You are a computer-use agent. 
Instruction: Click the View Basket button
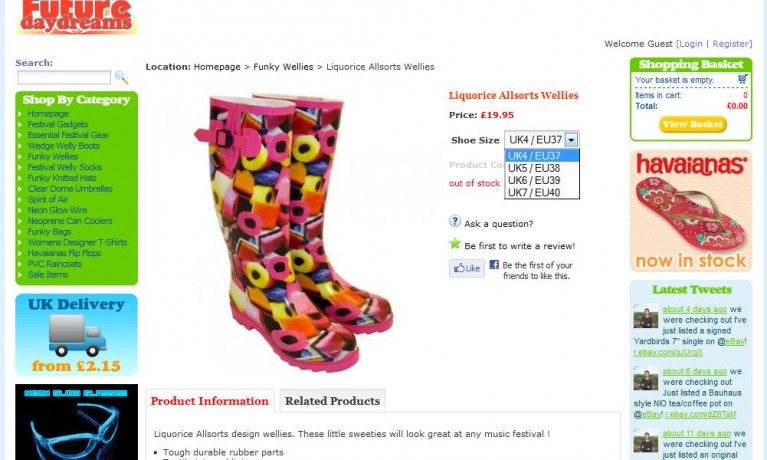[x=693, y=124]
